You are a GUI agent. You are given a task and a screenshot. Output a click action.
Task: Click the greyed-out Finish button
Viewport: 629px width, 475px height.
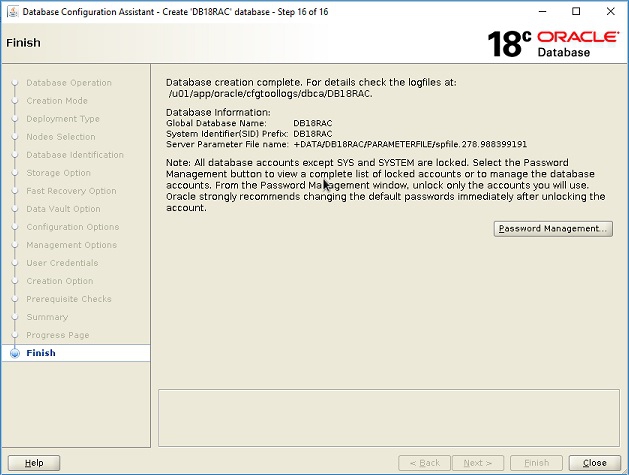[x=536, y=463]
